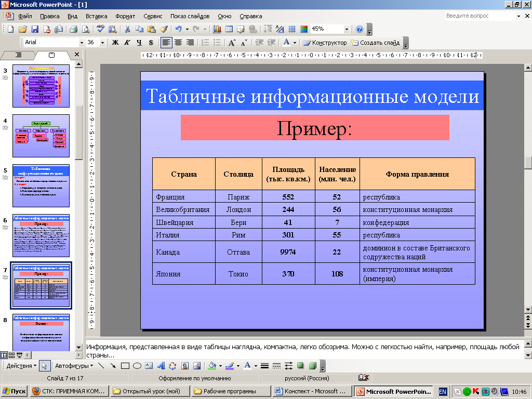The image size is (532, 399).
Task: Click the Save floppy disk icon
Action: click(35, 29)
